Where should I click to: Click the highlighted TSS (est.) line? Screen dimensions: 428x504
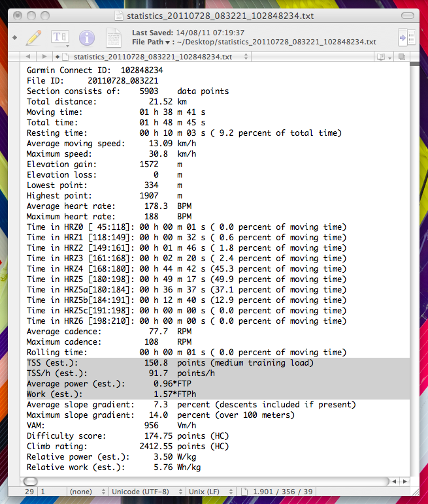pyautogui.click(x=170, y=363)
